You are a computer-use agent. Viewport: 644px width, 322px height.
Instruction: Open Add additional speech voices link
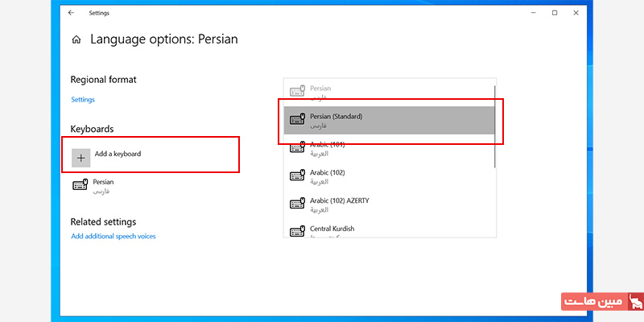pyautogui.click(x=114, y=237)
